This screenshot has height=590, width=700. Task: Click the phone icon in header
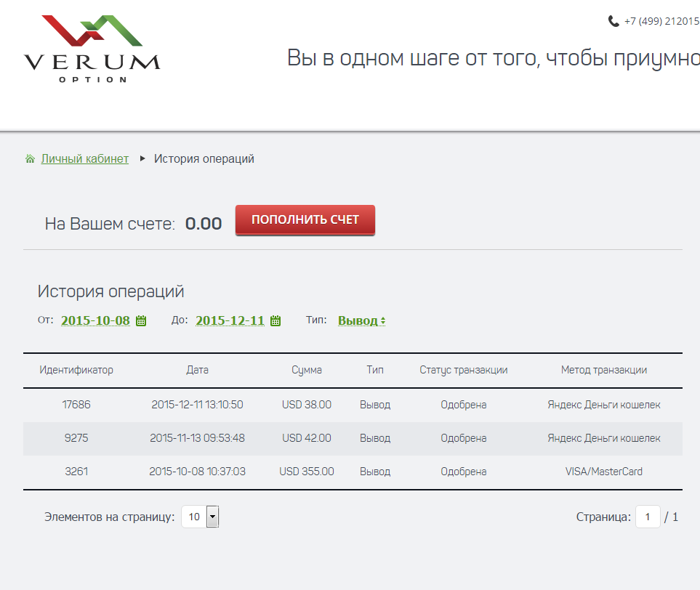point(613,22)
